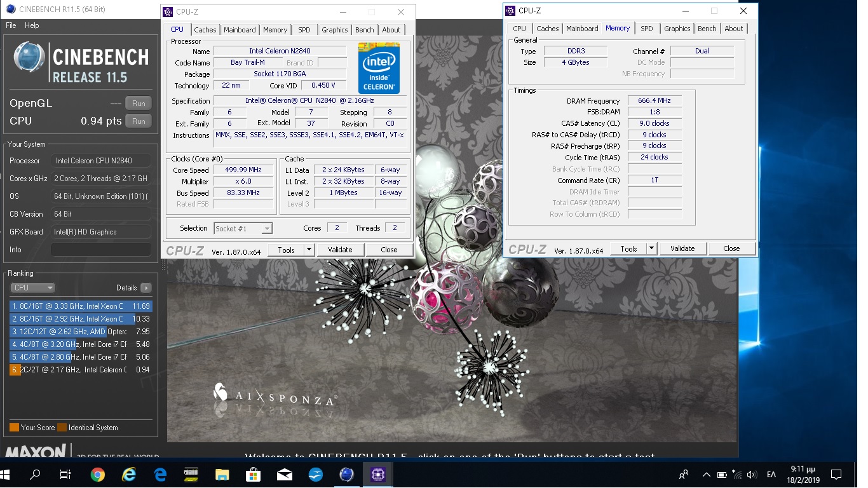The image size is (868, 488).
Task: Open Action Center notifications icon
Action: 836,474
